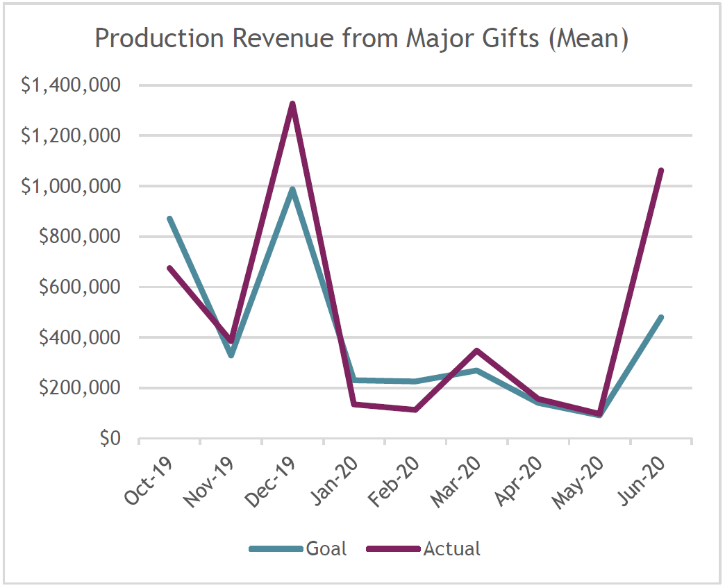
Task: Click the May-20 month label
Action: (578, 483)
